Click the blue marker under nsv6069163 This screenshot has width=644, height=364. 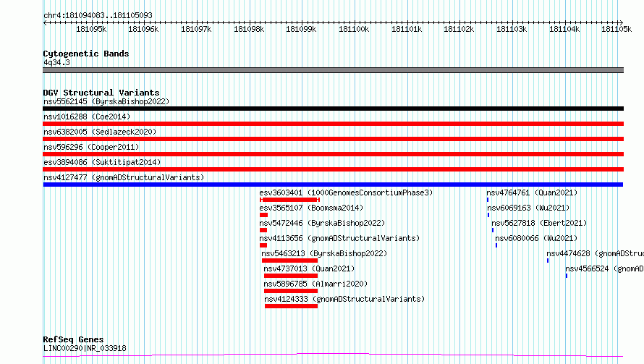tap(488, 215)
